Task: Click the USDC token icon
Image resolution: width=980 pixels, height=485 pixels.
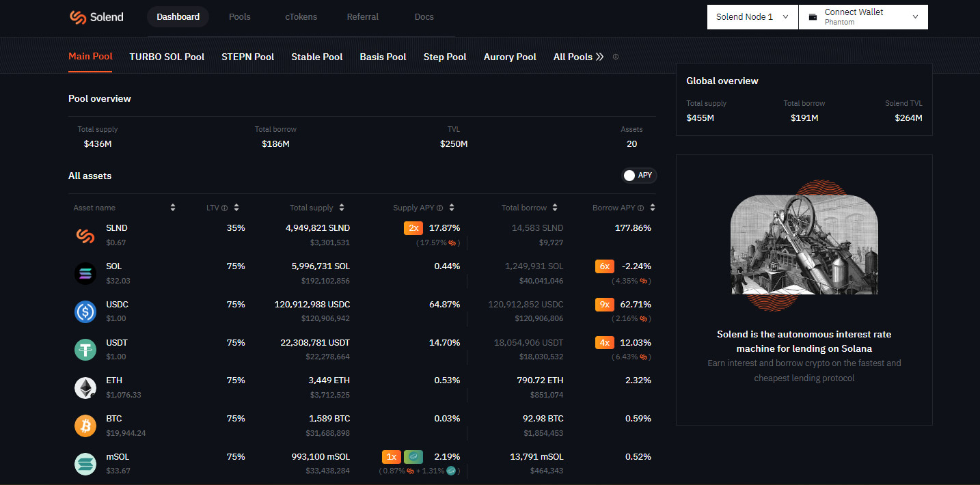Action: tap(85, 311)
